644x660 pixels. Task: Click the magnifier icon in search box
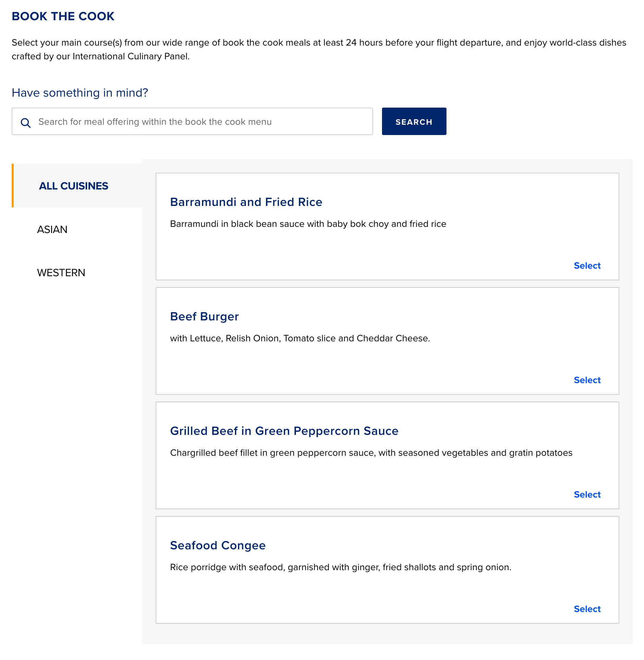(x=26, y=123)
